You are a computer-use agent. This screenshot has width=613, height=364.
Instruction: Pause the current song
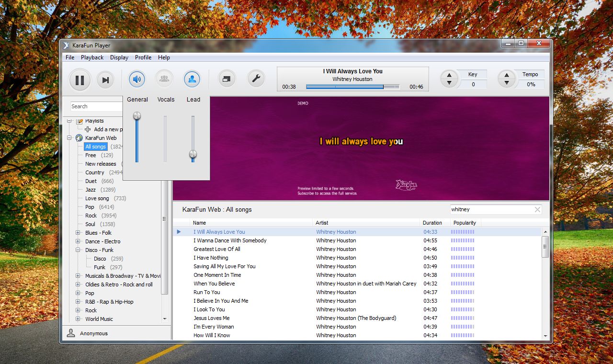[79, 80]
